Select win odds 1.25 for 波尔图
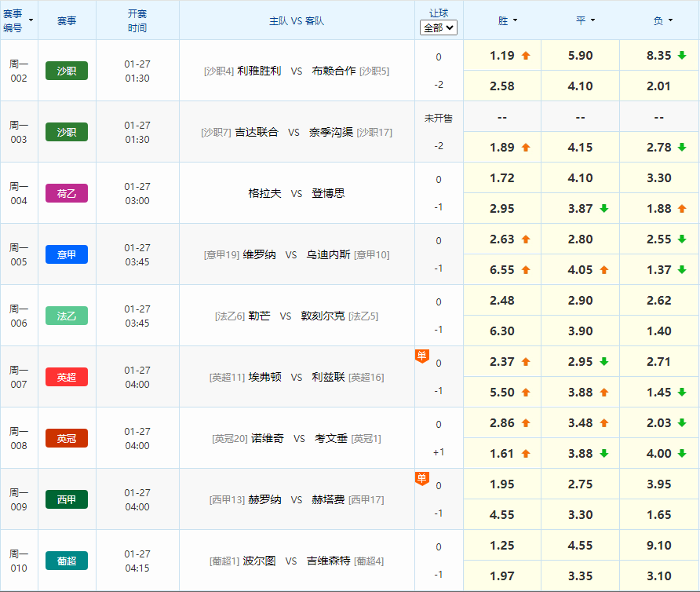Viewport: 700px width, 592px height. pos(502,545)
